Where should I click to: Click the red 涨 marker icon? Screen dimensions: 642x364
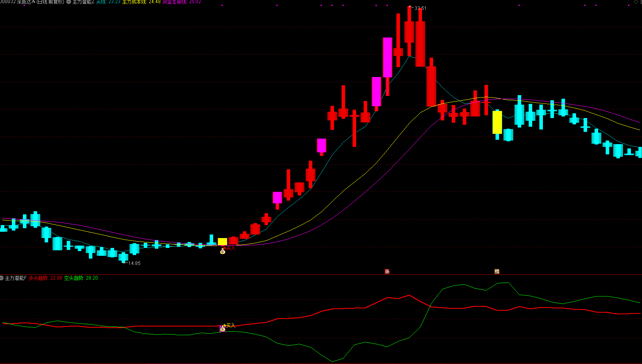[387, 271]
